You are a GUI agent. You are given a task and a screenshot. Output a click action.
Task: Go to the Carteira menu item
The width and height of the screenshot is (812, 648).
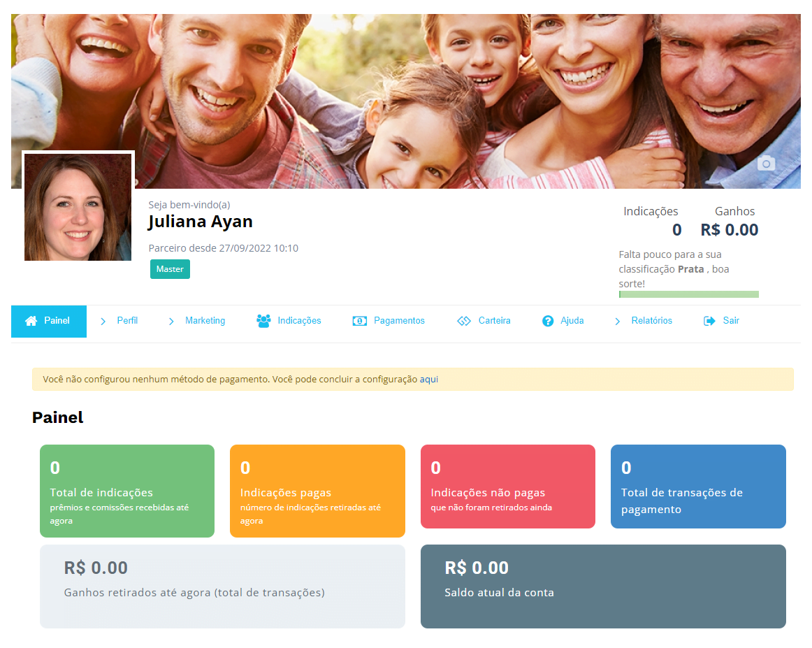coord(494,321)
